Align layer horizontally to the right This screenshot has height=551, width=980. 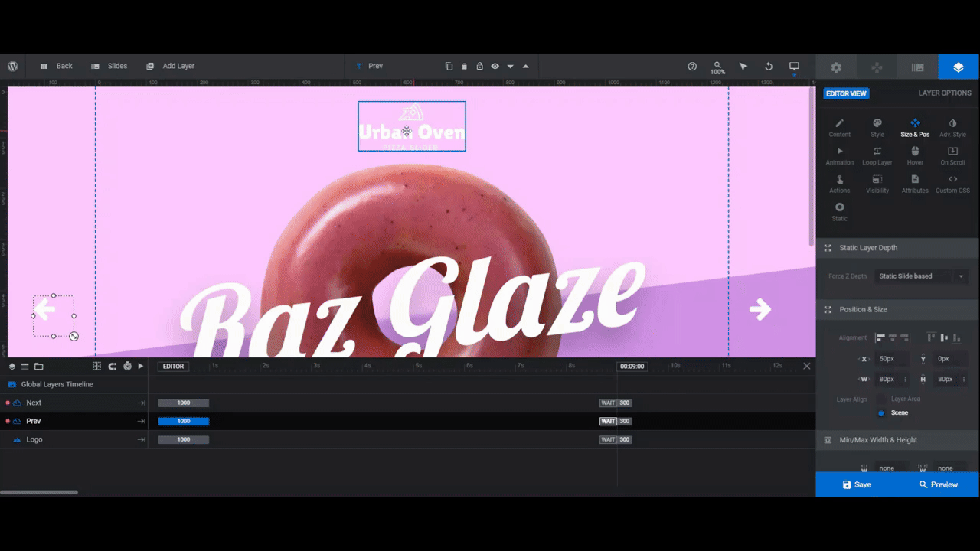pos(904,337)
